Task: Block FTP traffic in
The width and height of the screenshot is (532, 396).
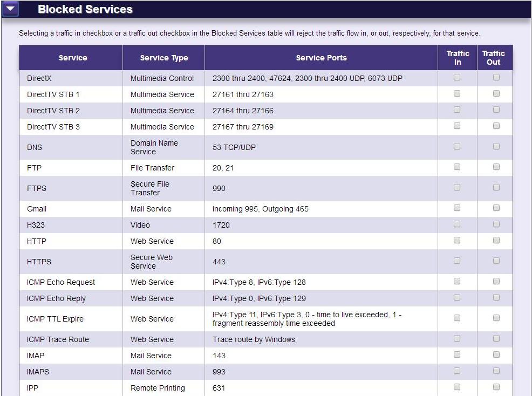Action: pyautogui.click(x=457, y=167)
